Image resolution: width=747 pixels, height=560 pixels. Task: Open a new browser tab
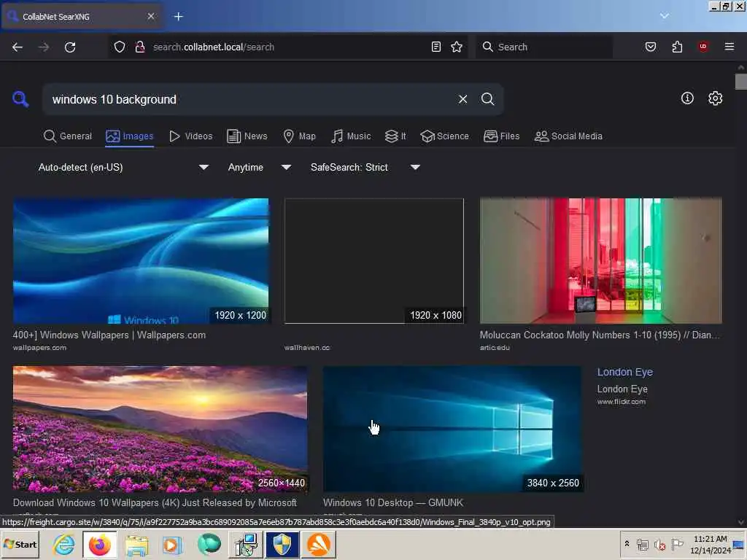179,16
